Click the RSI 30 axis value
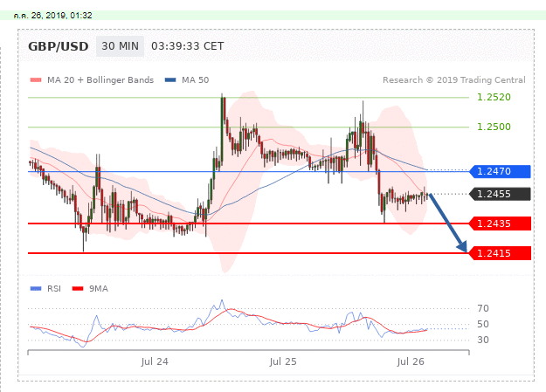The width and height of the screenshot is (546, 392). point(483,340)
